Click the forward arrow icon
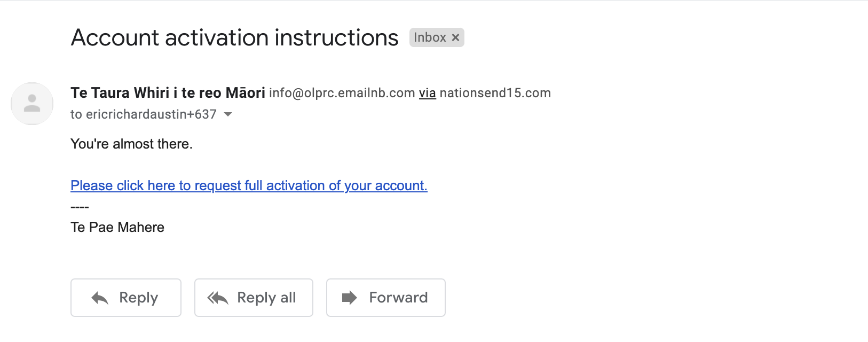The image size is (868, 342). [x=349, y=298]
